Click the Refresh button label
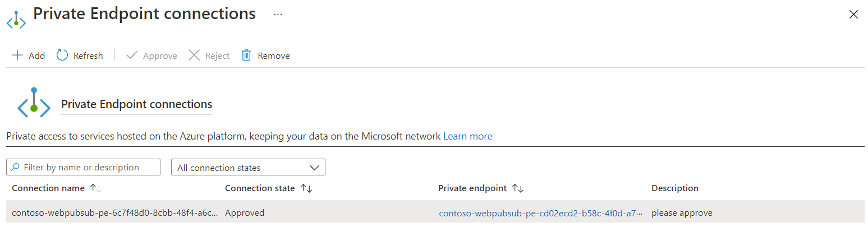Viewport: 868px width, 227px height. pyautogui.click(x=88, y=56)
